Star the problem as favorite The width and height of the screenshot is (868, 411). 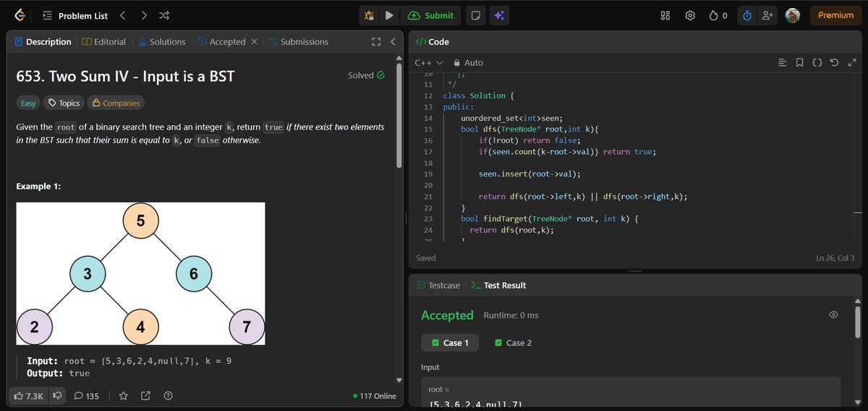tap(124, 396)
